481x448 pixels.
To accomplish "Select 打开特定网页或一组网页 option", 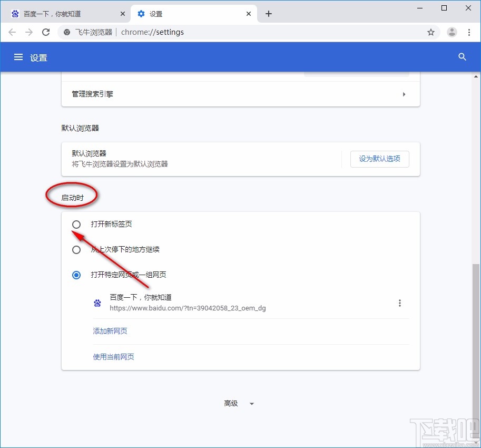I will click(x=76, y=275).
